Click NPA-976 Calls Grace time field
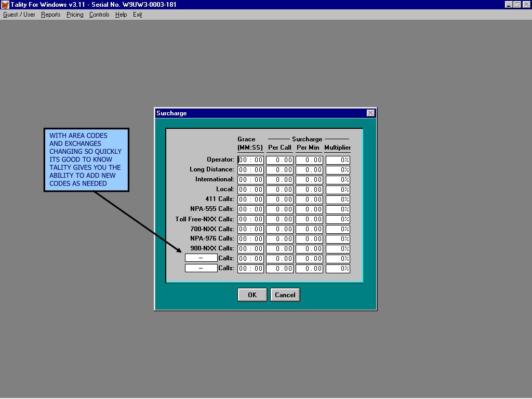Image resolution: width=532 pixels, height=399 pixels. tap(251, 239)
